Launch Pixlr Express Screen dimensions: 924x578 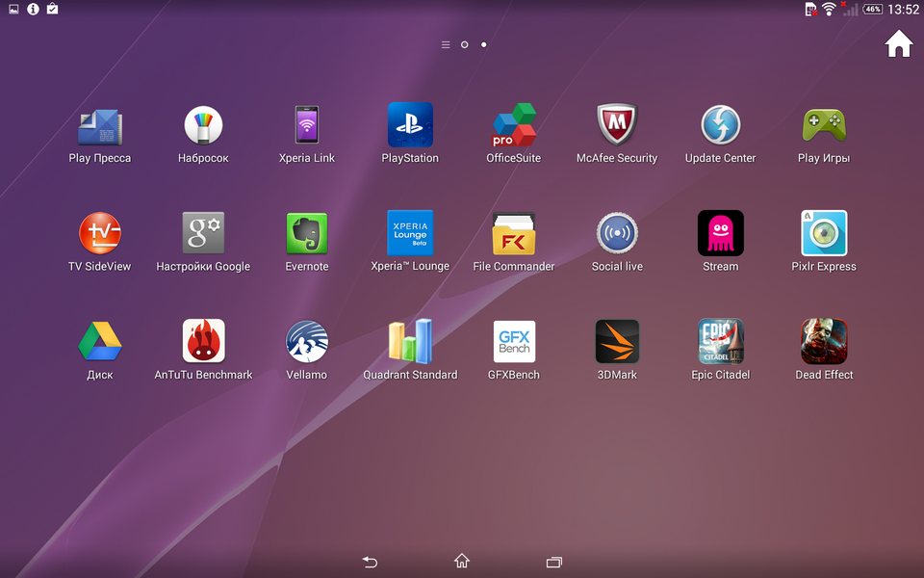pyautogui.click(x=824, y=233)
